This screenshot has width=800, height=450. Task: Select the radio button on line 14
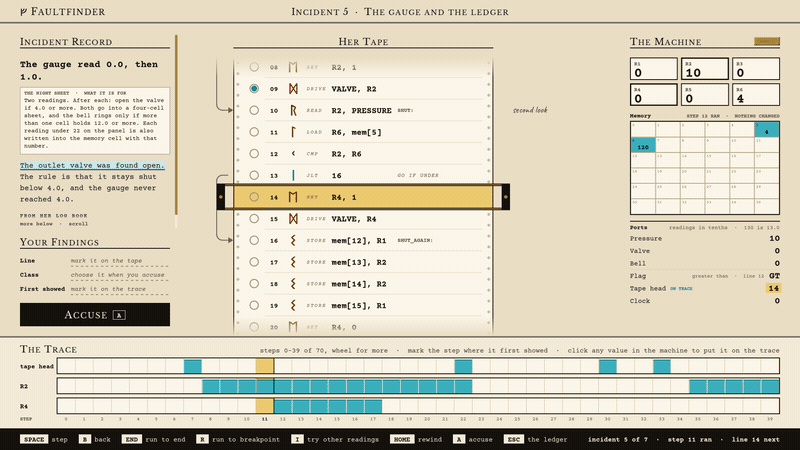coord(254,197)
